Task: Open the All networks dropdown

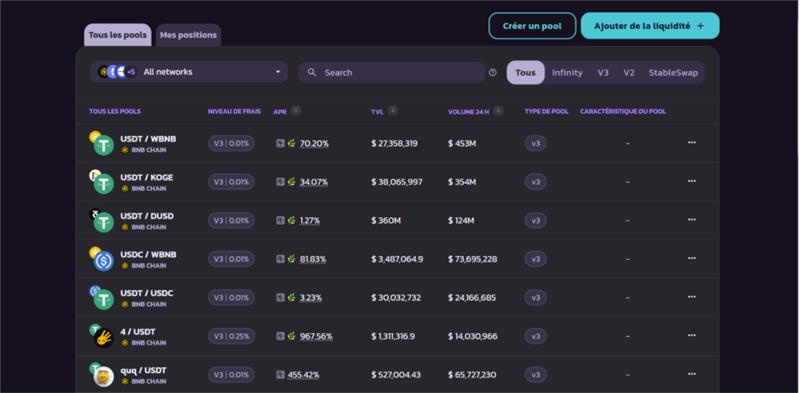Action: pos(189,72)
